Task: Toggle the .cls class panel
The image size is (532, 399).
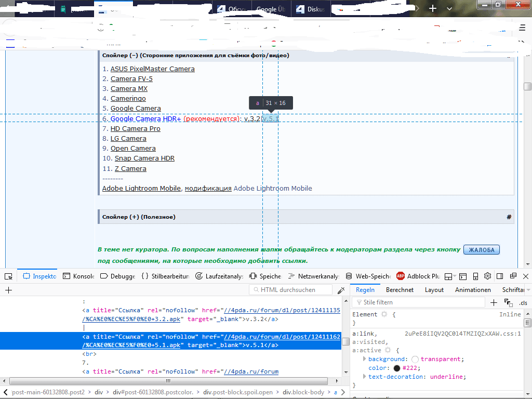Action: coord(523,303)
